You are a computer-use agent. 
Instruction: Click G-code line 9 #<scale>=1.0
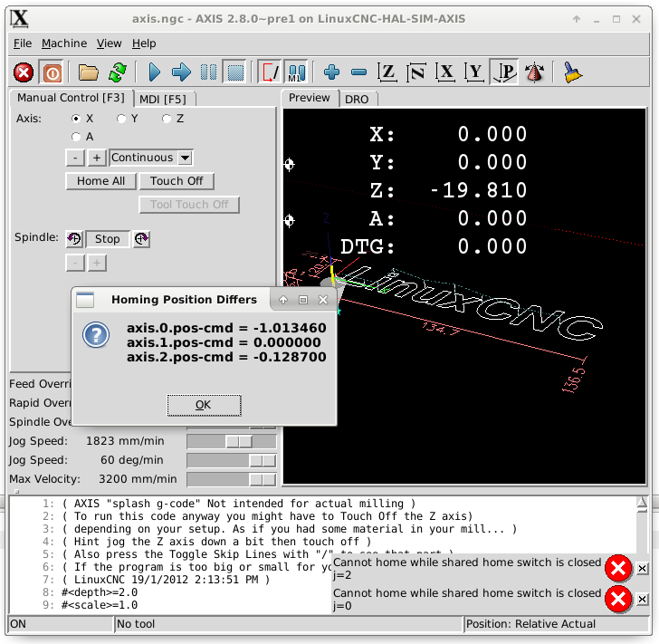(x=100, y=605)
